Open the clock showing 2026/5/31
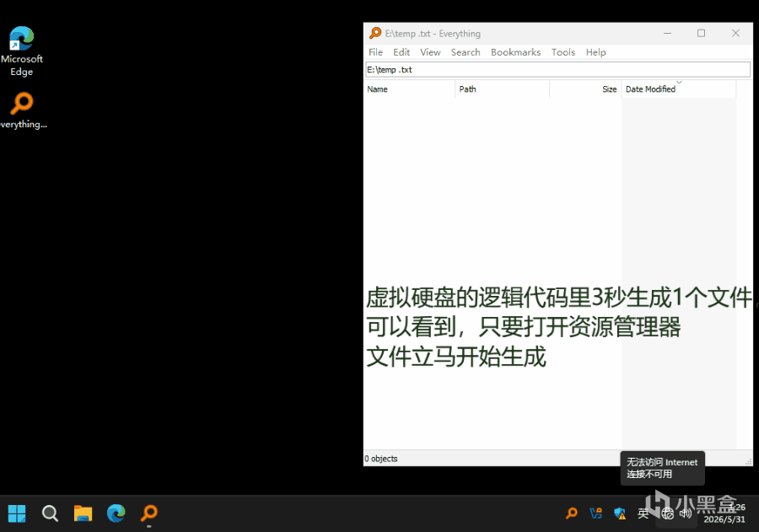This screenshot has width=759, height=532. [x=724, y=513]
